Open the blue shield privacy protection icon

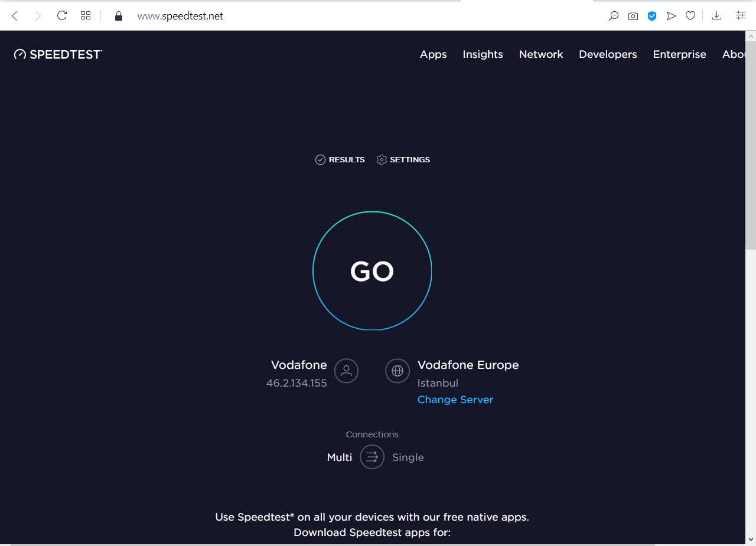(x=652, y=16)
